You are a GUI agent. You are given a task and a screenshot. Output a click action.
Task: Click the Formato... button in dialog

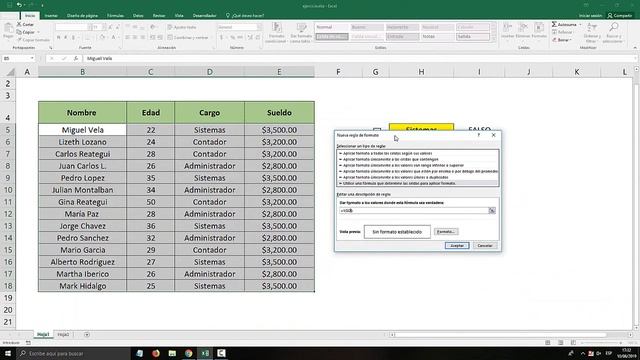446,231
